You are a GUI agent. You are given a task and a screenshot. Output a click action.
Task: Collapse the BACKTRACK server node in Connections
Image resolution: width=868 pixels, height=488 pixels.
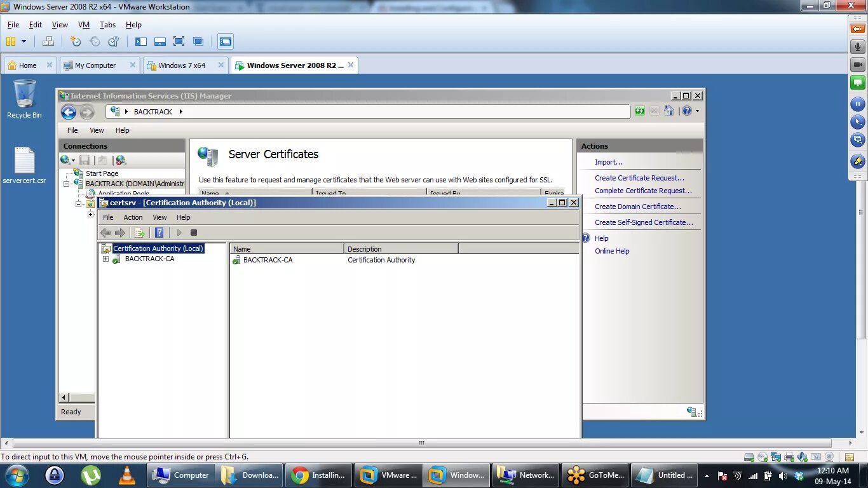click(66, 184)
